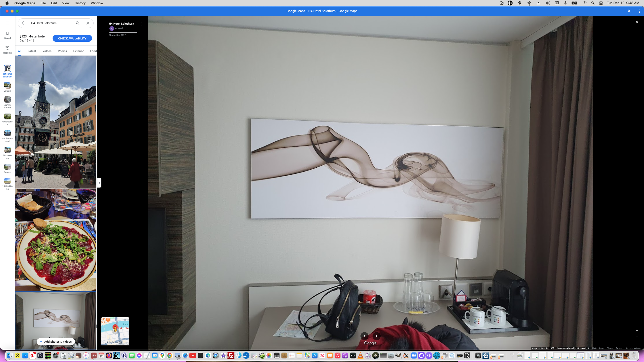This screenshot has width=644, height=362.
Task: Go back using the left arrow icon
Action: click(24, 23)
